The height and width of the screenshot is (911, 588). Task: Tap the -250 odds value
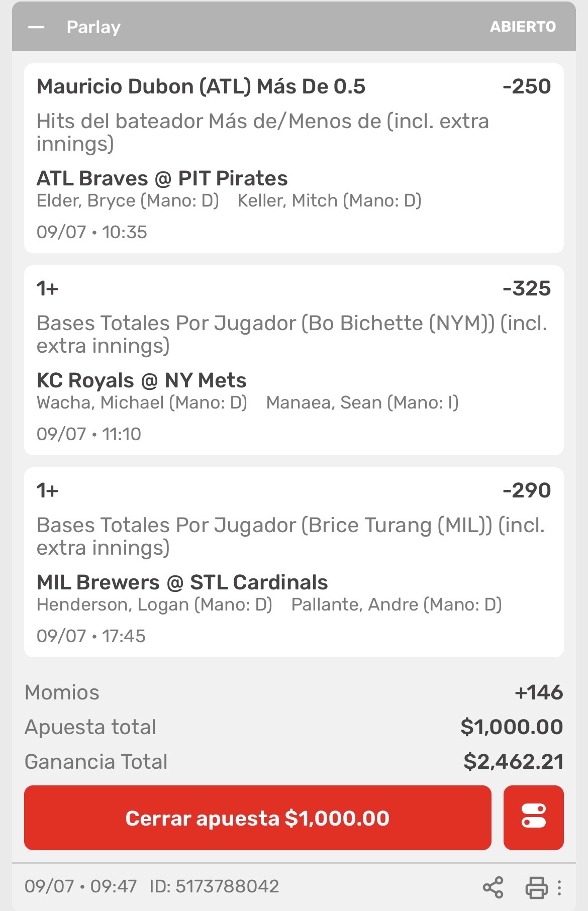527,86
